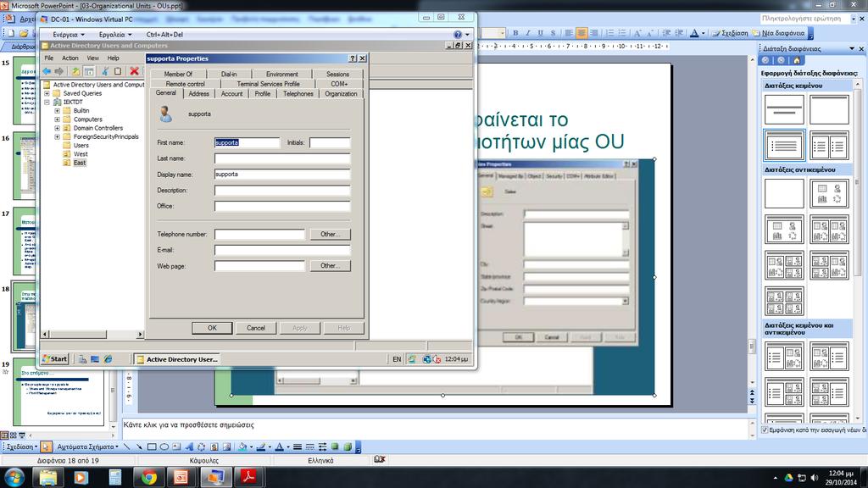The image size is (868, 488).
Task: Apply Bold formatting in PowerPoint toolbar
Action: point(515,33)
